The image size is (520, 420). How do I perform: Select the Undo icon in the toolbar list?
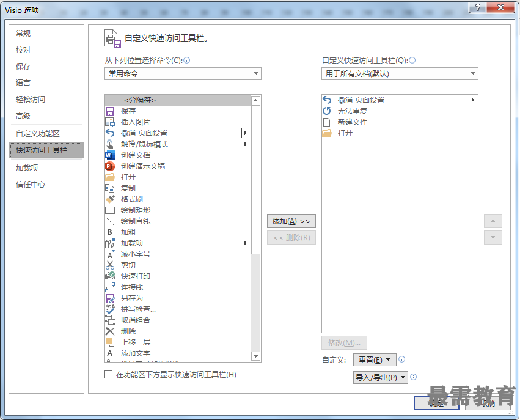tap(327, 100)
